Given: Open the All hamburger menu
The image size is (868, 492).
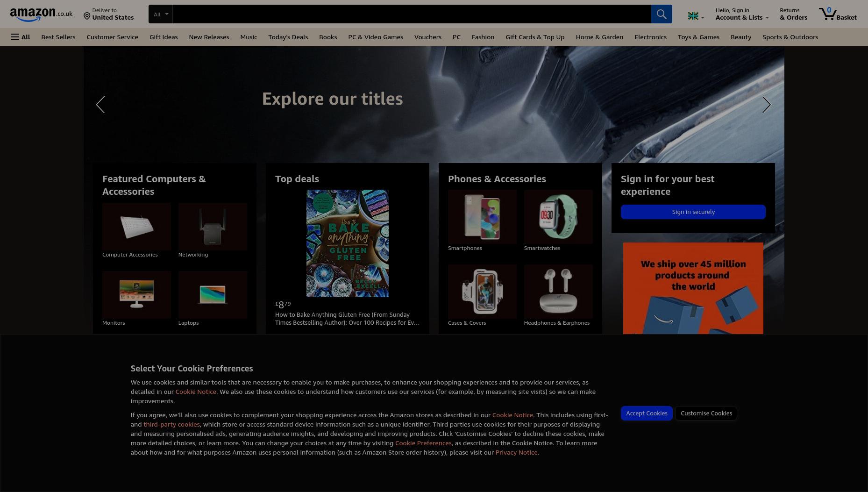Looking at the screenshot, I should [21, 37].
